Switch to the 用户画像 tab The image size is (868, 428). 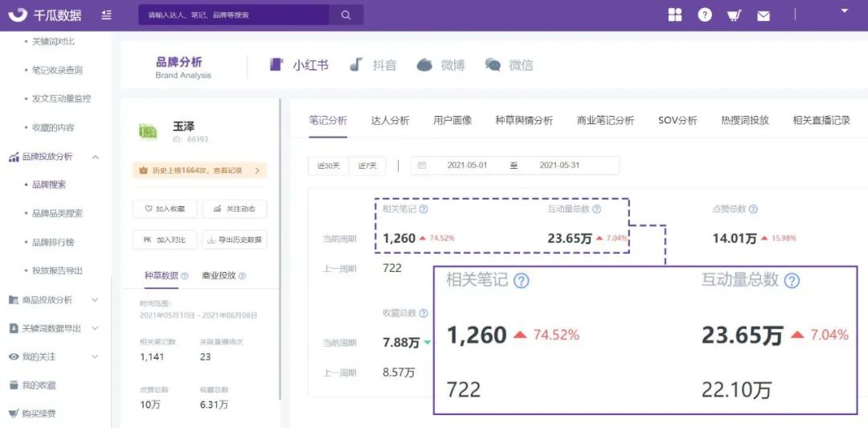(452, 121)
